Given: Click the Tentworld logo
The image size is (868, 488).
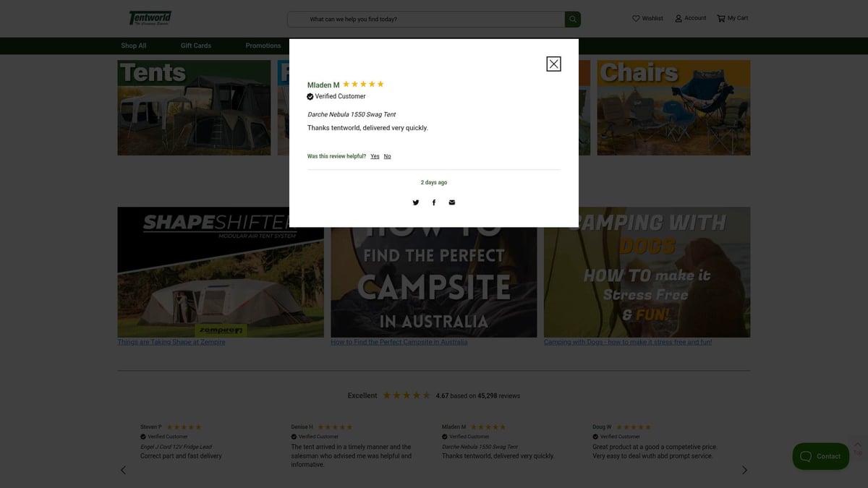Looking at the screenshot, I should pos(150,18).
